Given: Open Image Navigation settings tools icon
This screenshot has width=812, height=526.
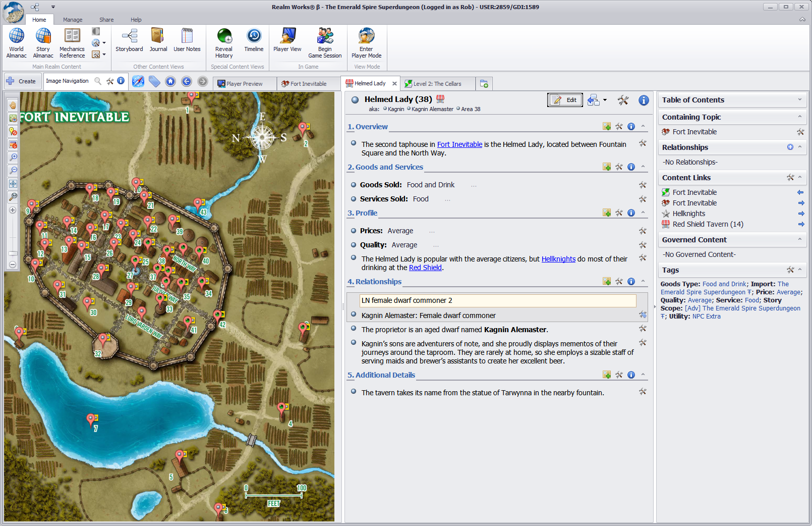Looking at the screenshot, I should tap(110, 81).
